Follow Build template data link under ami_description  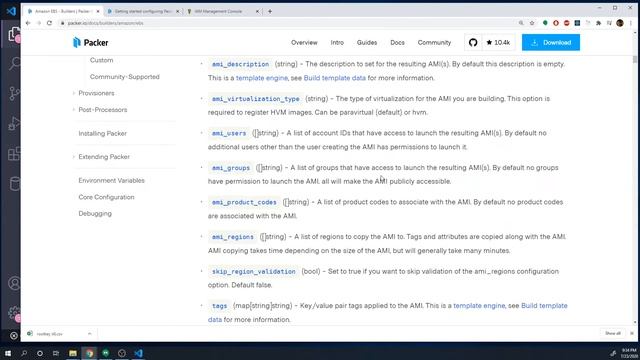click(335, 78)
